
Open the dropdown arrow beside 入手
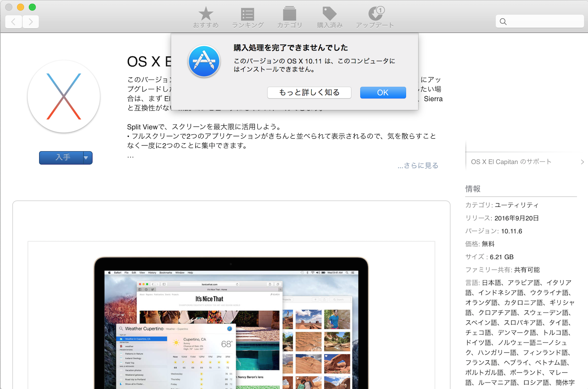point(88,158)
